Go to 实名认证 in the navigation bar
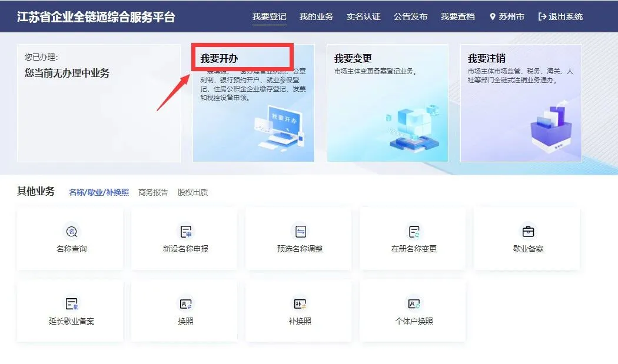This screenshot has width=618, height=364. (x=364, y=16)
